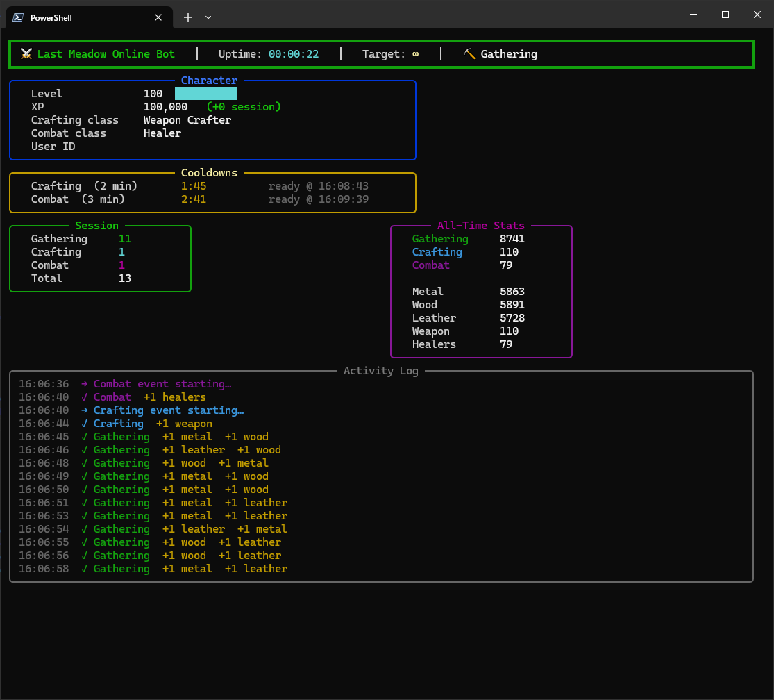Viewport: 774px width, 700px height.
Task: Click the Weapon Crafter class value
Action: [x=187, y=120]
